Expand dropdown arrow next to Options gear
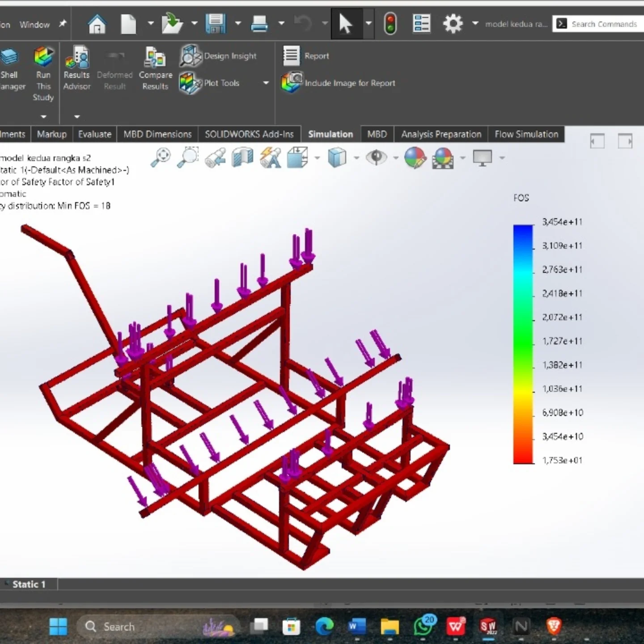The image size is (644, 644). click(475, 23)
